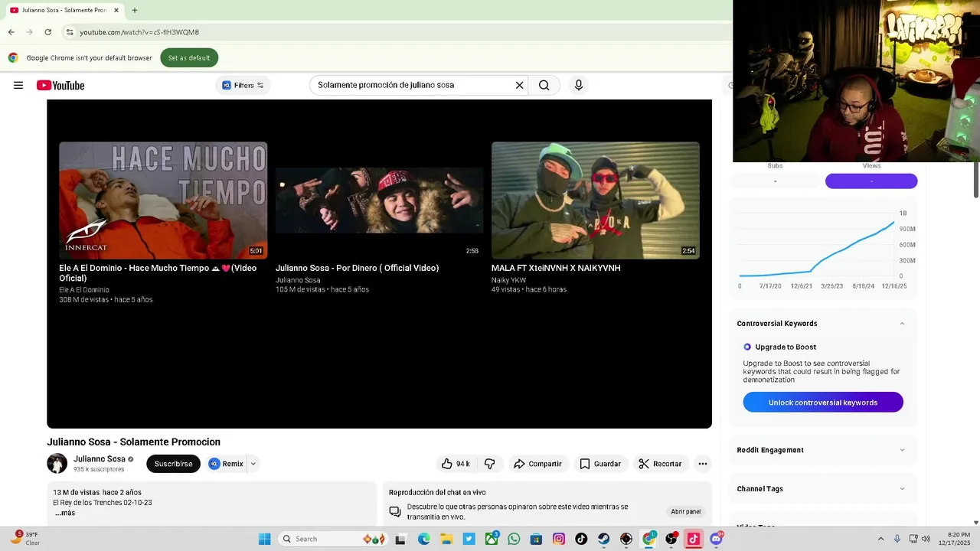Open MALA FT XteiNVNH X NAIKYVNH title
The image size is (980, 551).
point(556,268)
